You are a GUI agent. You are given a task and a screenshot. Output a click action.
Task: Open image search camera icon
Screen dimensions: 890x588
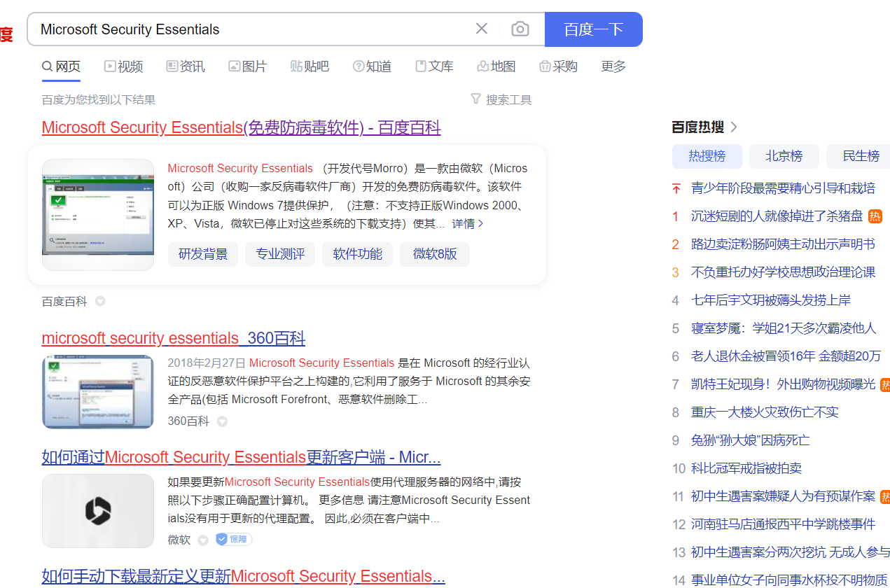coord(520,29)
